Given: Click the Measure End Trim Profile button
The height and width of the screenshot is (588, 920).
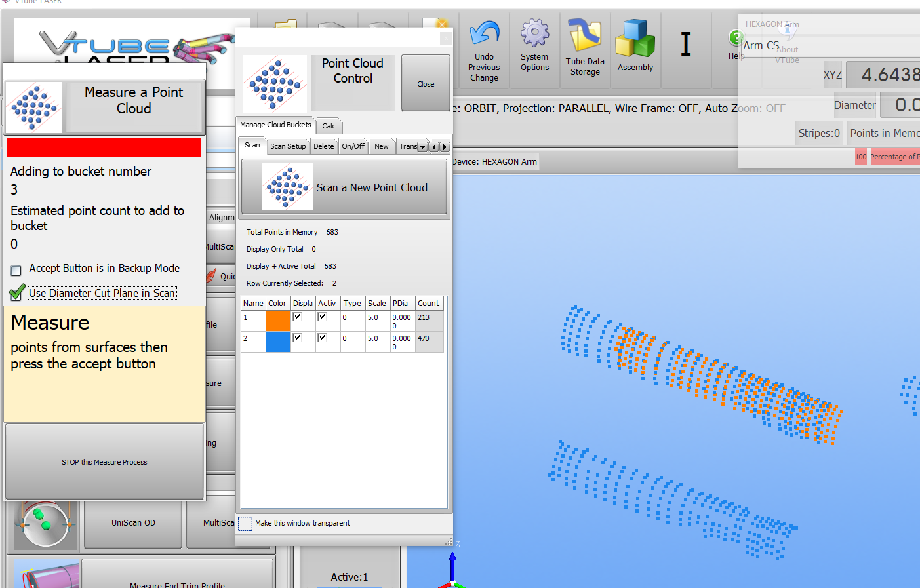Looking at the screenshot, I should (177, 575).
